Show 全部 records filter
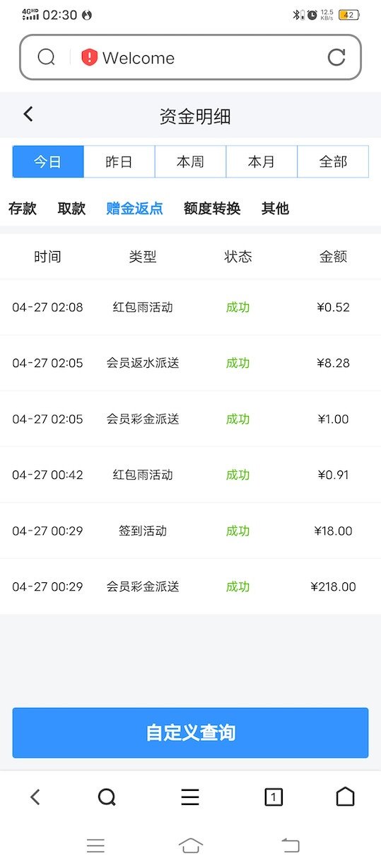381x868 pixels. [x=333, y=161]
